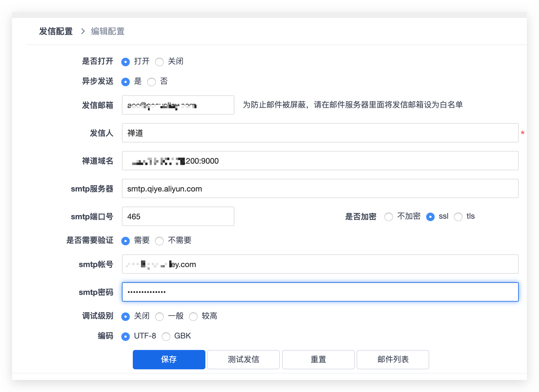Focus the 禅道域名 input field
The image size is (539, 392).
pyautogui.click(x=320, y=161)
